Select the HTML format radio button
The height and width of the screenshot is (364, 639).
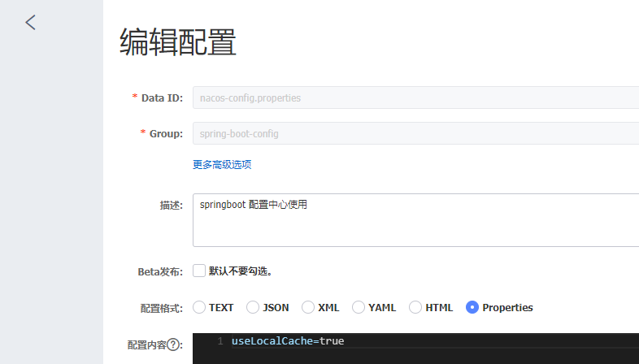415,307
